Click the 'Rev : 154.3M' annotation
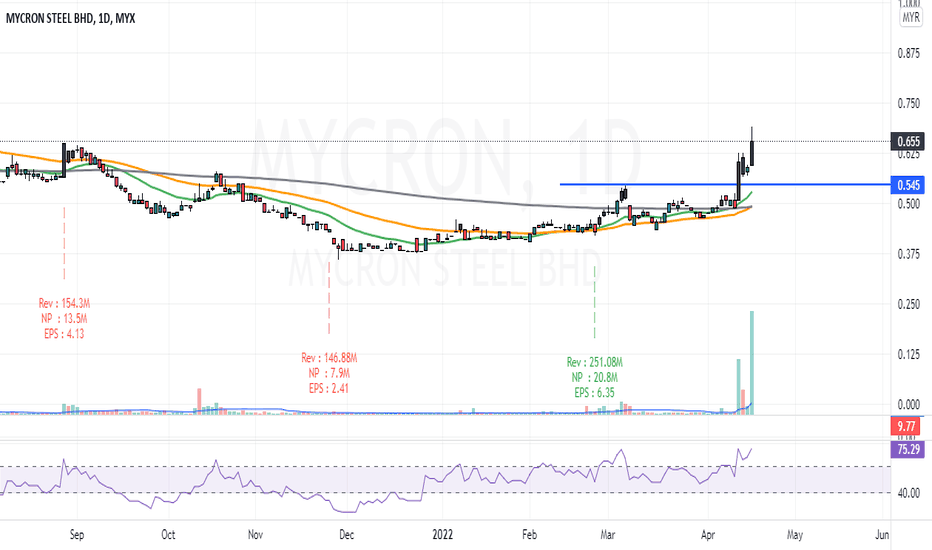This screenshot has height=550, width=932. 64,304
